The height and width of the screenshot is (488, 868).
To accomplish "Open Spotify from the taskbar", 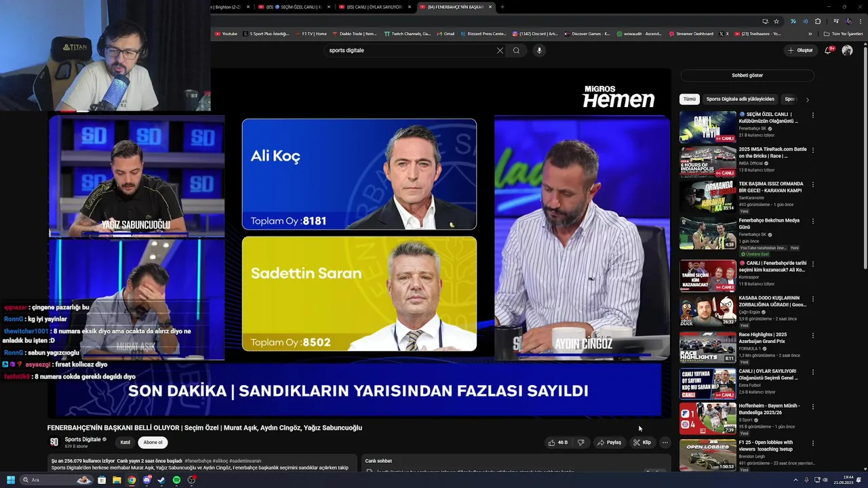I will [176, 480].
